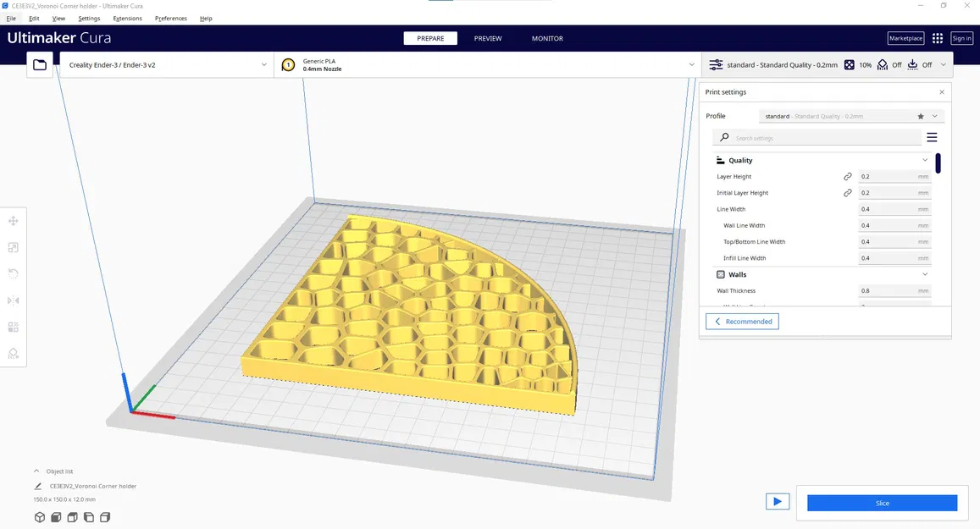The height and width of the screenshot is (529, 980).
Task: Open the print settings hamburger menu
Action: [x=932, y=136]
